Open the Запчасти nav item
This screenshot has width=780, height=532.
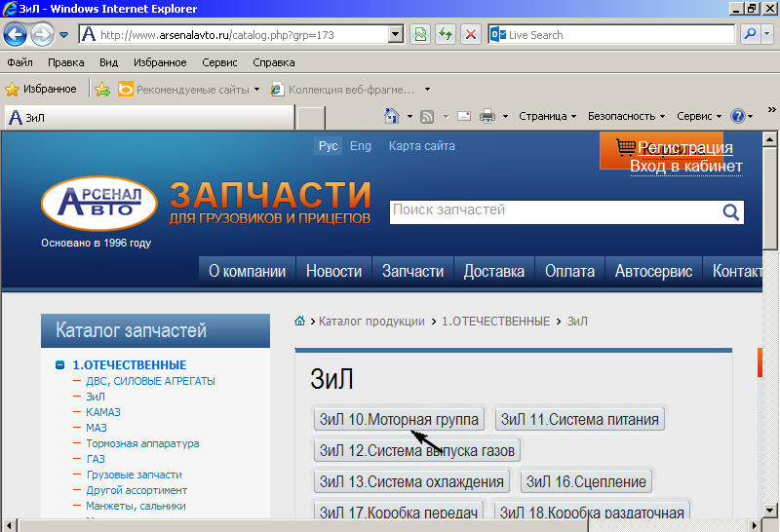point(412,272)
